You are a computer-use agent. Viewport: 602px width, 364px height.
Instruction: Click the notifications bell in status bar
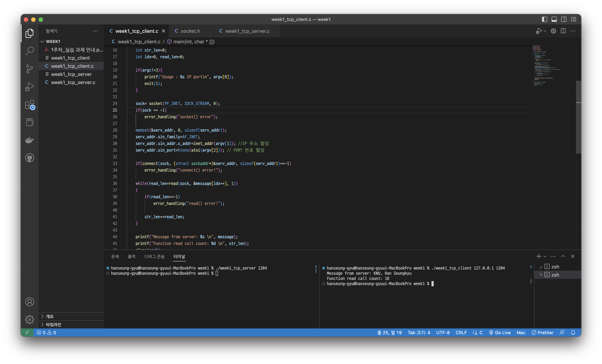pos(573,333)
